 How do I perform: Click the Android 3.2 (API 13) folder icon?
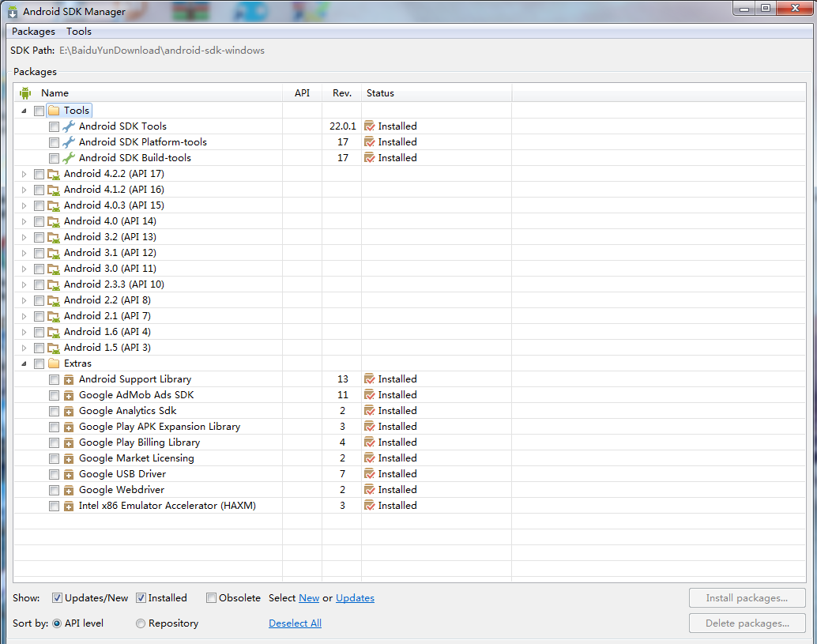54,237
